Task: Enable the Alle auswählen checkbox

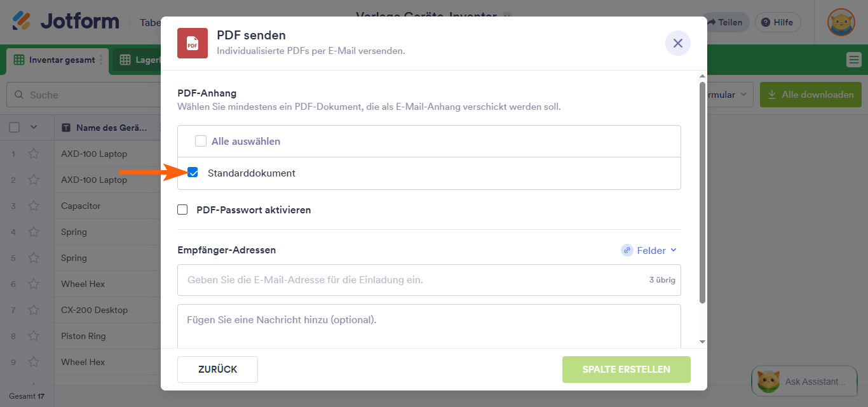Action: pyautogui.click(x=201, y=141)
